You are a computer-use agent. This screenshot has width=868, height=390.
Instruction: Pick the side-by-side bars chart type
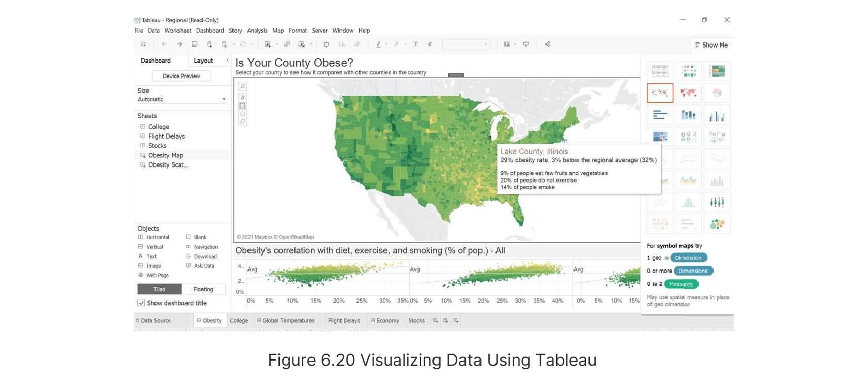pyautogui.click(x=717, y=115)
